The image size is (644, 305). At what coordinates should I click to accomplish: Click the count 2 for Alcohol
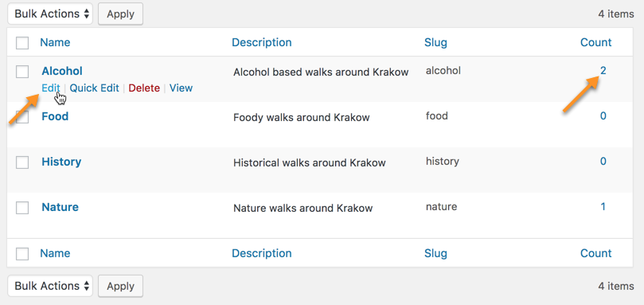coord(603,71)
